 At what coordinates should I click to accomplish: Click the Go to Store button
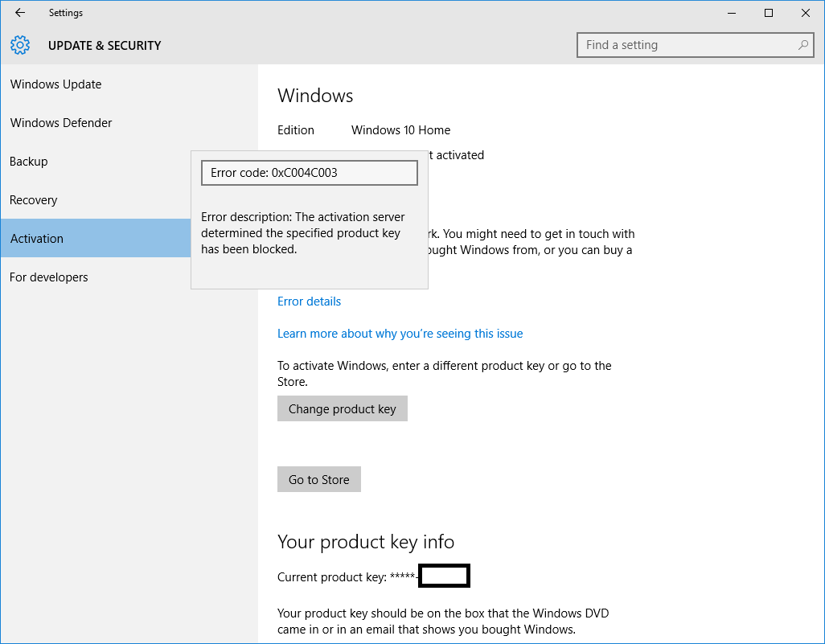[318, 479]
